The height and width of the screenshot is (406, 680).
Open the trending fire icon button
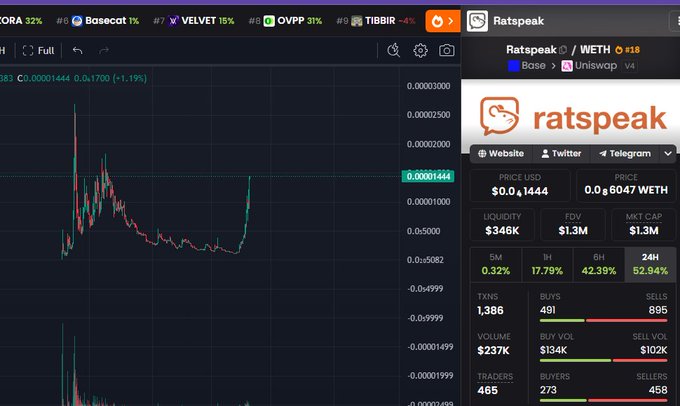click(x=443, y=21)
